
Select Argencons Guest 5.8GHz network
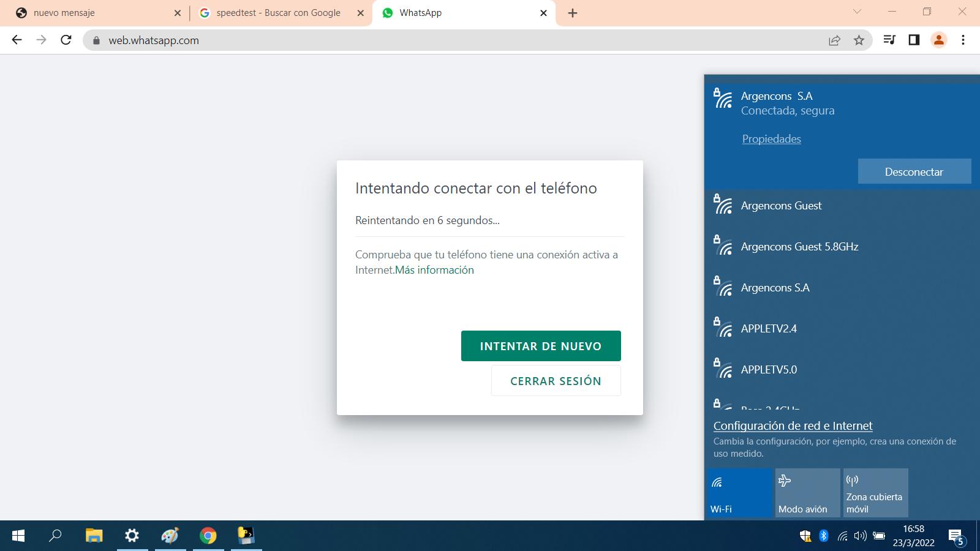pos(842,247)
